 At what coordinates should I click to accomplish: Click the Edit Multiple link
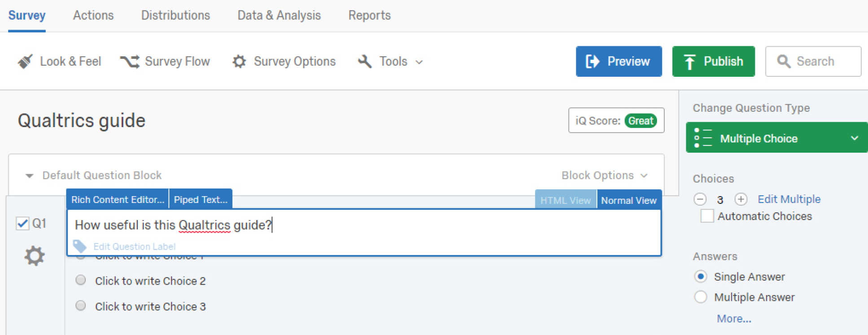789,199
